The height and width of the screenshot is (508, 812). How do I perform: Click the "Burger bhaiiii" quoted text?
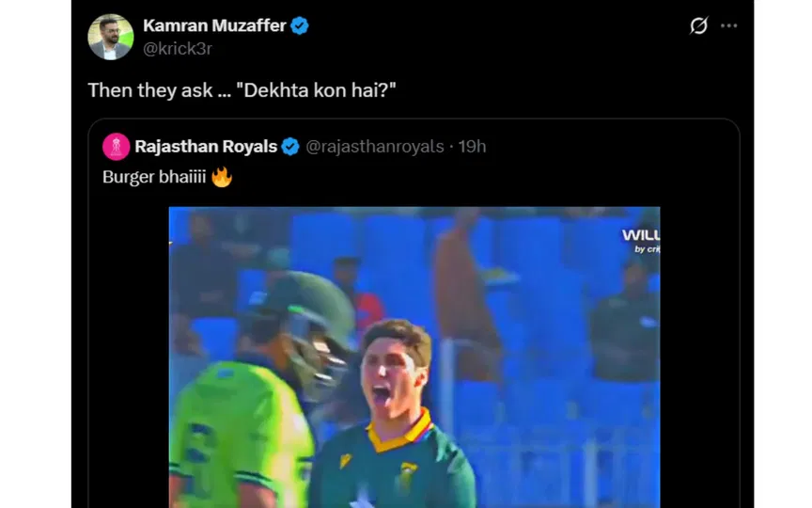coord(153,176)
